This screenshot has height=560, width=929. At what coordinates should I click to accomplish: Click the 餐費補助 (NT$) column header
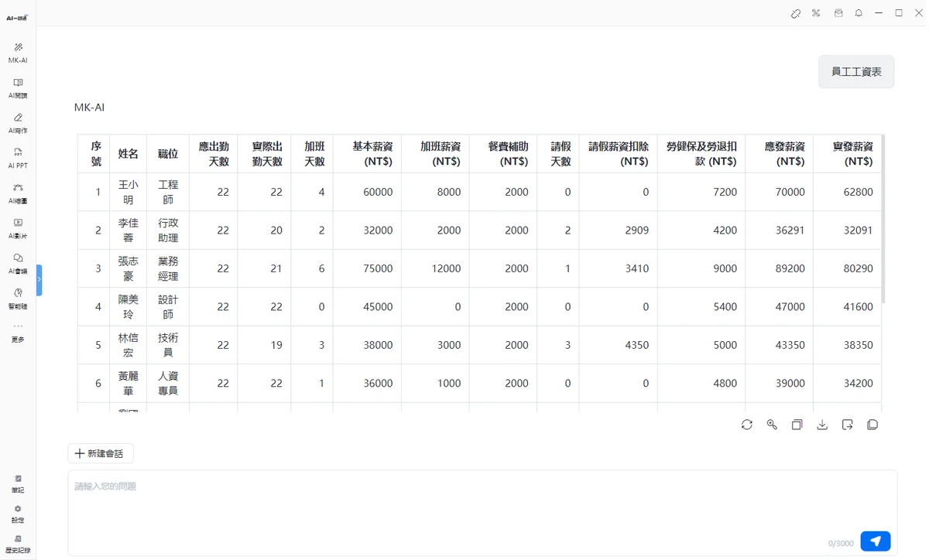tap(503, 154)
